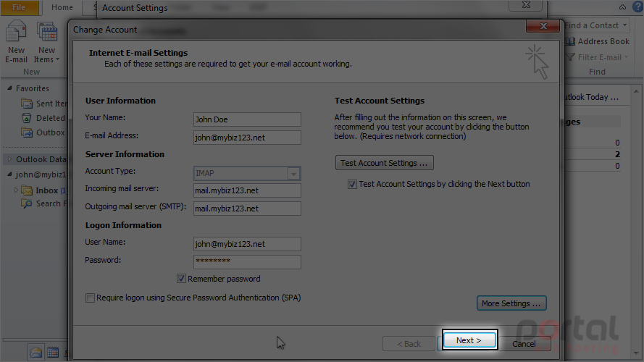Click the Filter E-mail funnel icon
This screenshot has width=644, height=362.
[570, 57]
